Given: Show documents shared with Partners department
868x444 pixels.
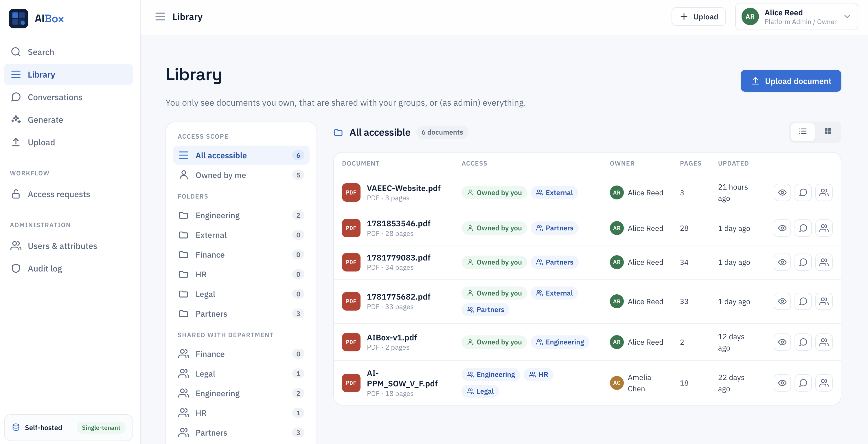Looking at the screenshot, I should [241, 433].
